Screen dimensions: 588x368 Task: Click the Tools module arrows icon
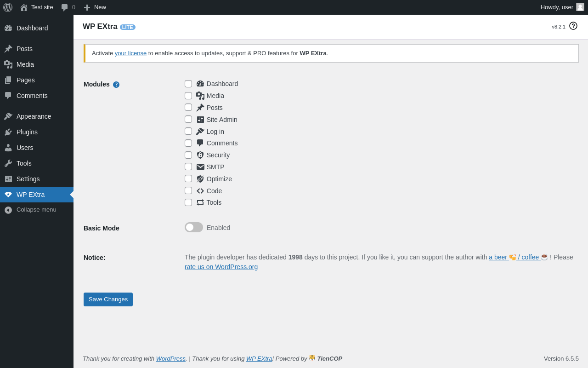200,202
